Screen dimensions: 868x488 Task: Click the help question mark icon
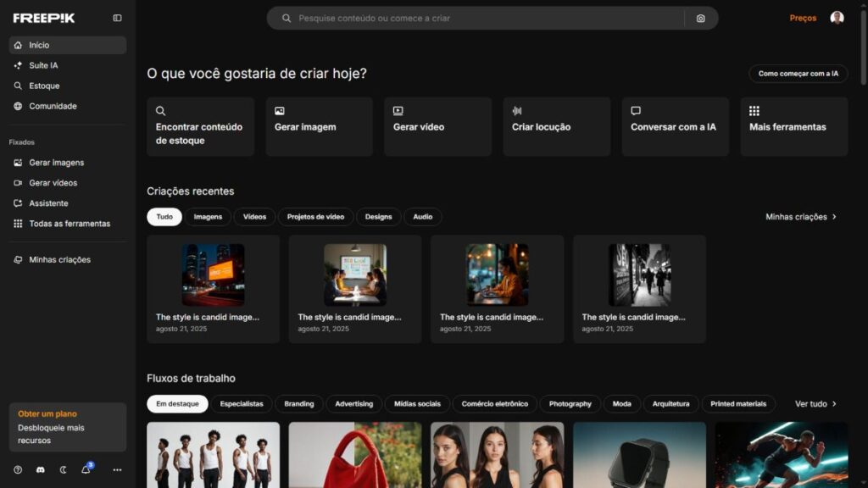[x=18, y=469]
